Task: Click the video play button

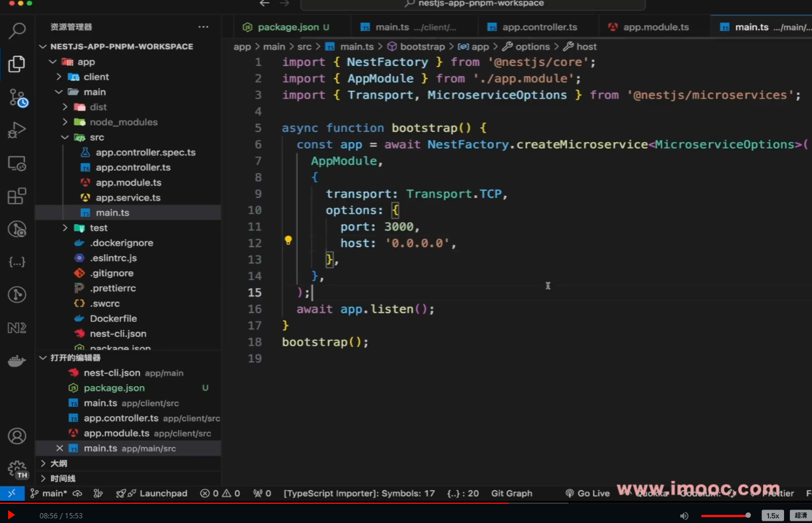Action: click(10, 515)
